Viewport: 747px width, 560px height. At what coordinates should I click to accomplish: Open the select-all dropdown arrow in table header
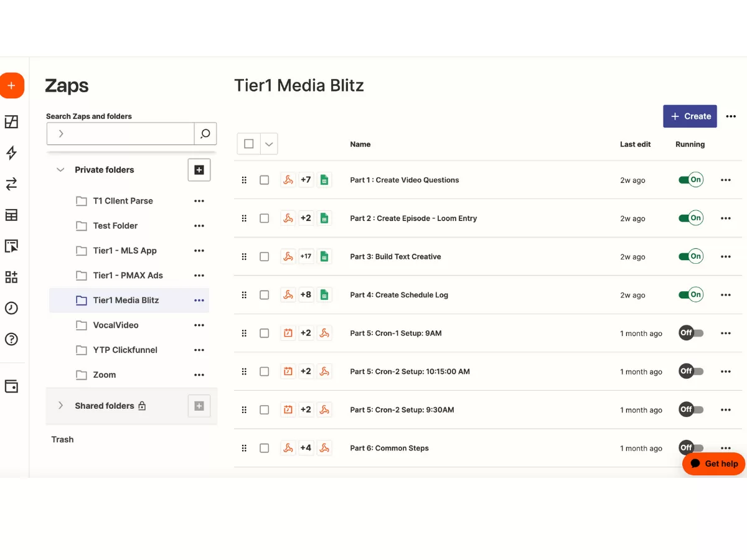click(x=269, y=144)
